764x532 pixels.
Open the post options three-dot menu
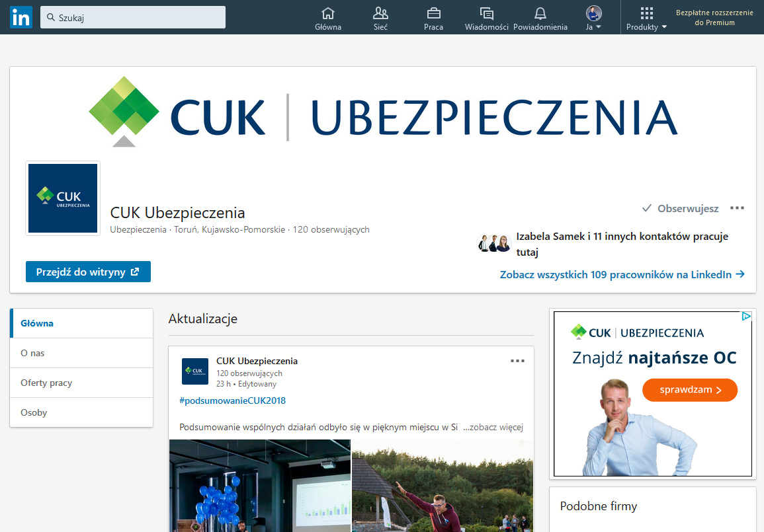(517, 361)
